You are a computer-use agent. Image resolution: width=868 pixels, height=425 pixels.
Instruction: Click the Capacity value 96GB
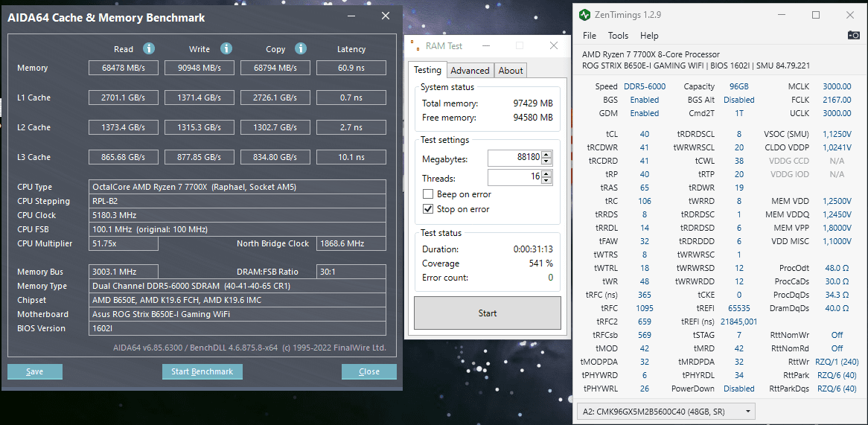coord(739,86)
